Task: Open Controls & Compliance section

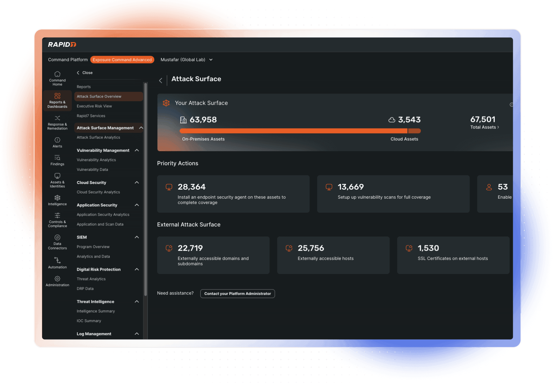Action: pos(57,220)
